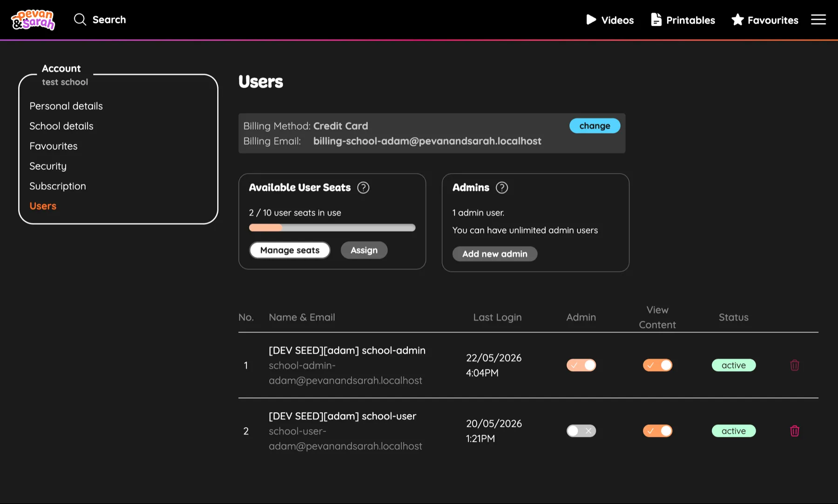The height and width of the screenshot is (504, 838).
Task: Delete the school-admin user with trash icon
Action: (795, 365)
